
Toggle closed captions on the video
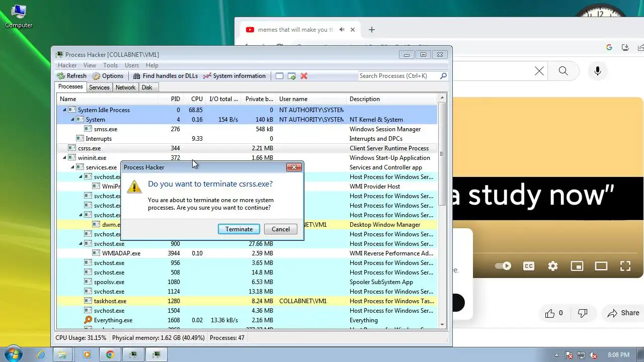coord(529,266)
